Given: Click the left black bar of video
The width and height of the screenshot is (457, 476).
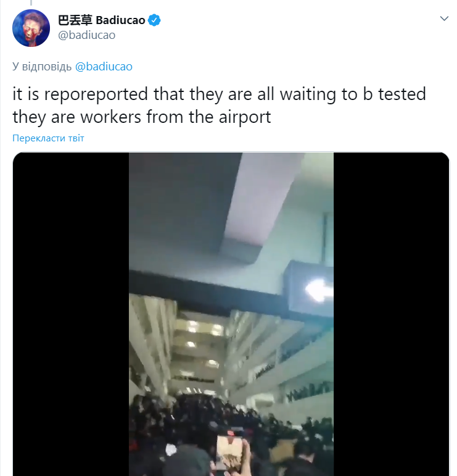Looking at the screenshot, I should [x=71, y=314].
